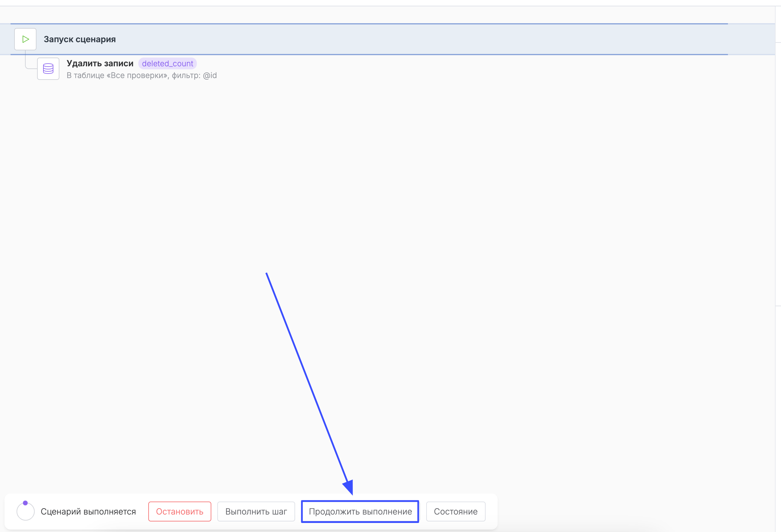
Task: Click the «Все проверки» filter description text
Action: [141, 75]
